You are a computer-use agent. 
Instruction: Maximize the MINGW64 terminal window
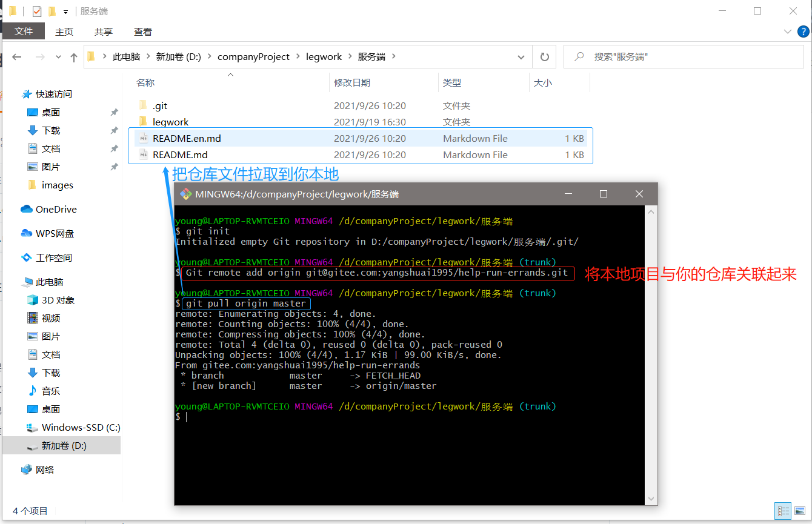pos(603,194)
